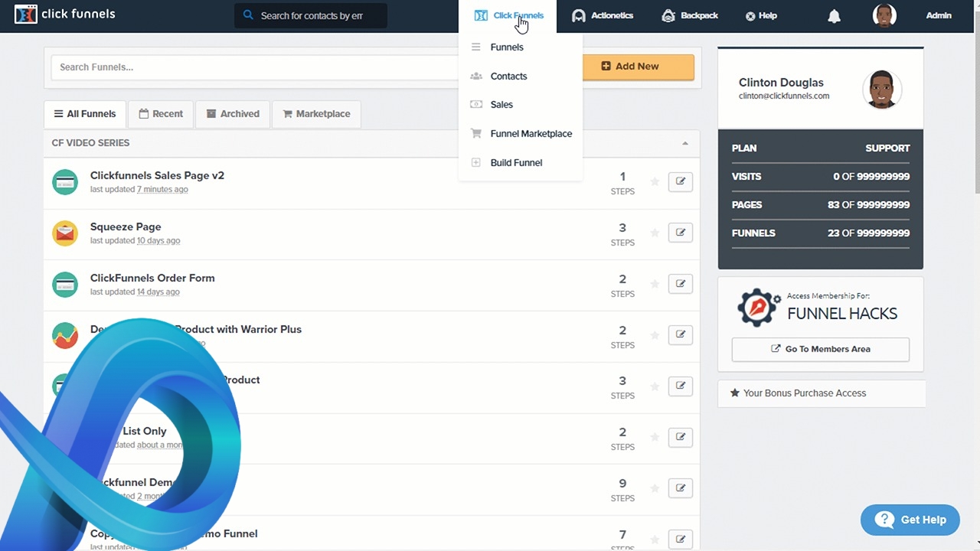Click the user avatar in top bar
This screenshot has width=980, height=551.
tap(884, 15)
